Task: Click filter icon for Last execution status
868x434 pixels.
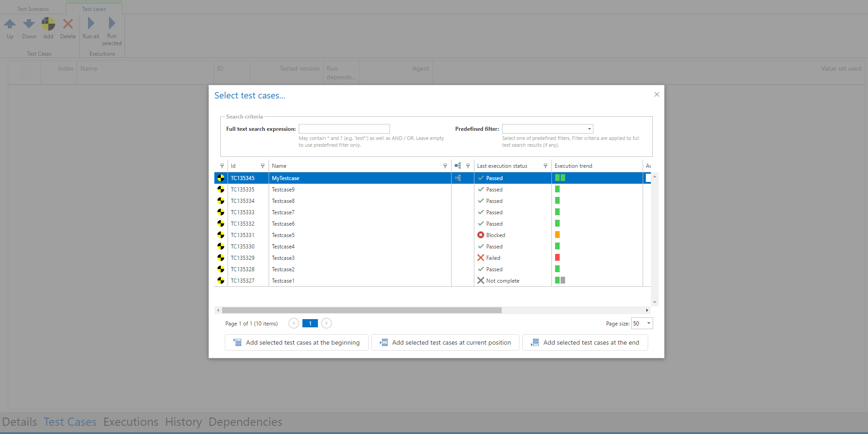Action: point(546,166)
